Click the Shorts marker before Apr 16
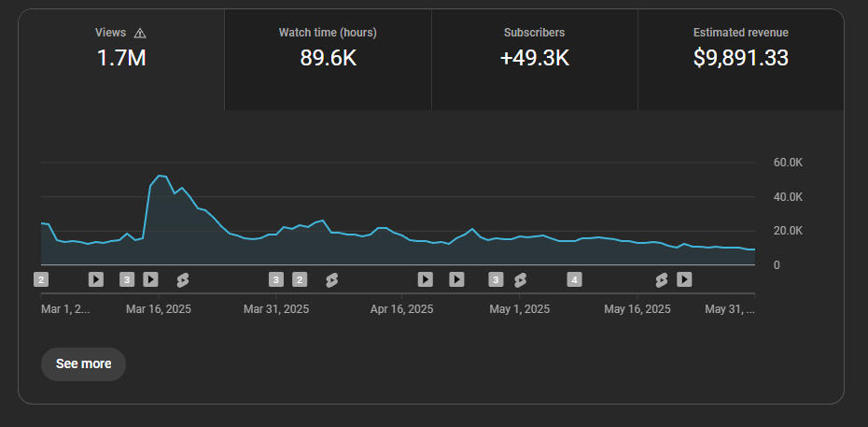 (331, 279)
